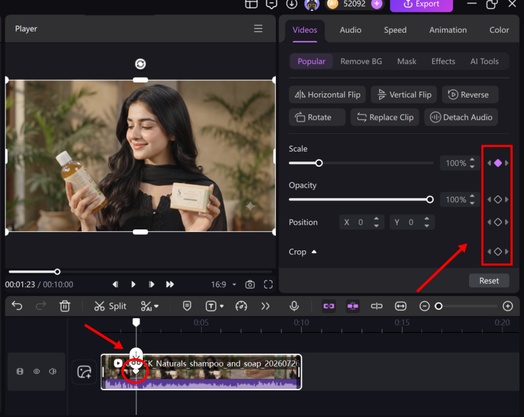Enter fullscreen preview mode
The width and height of the screenshot is (524, 417).
[268, 285]
